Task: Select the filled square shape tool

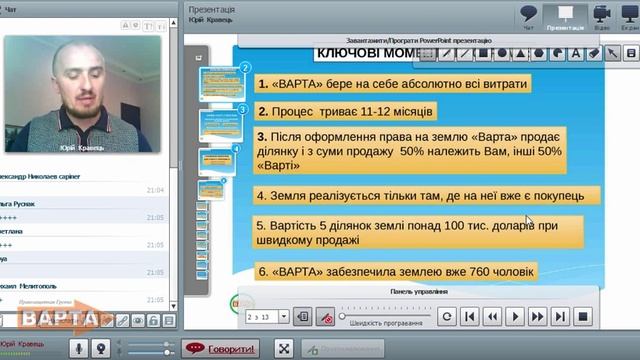Action: pyautogui.click(x=483, y=53)
